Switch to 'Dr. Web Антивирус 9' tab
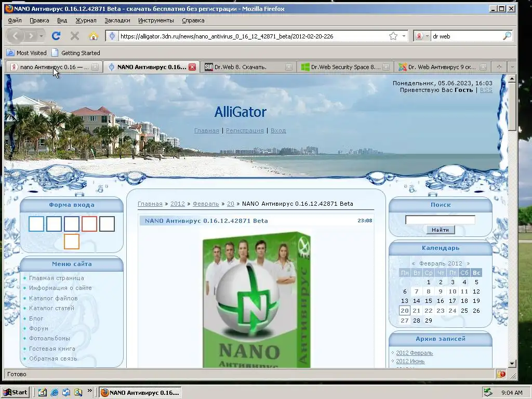The image size is (532, 399). 442,67
